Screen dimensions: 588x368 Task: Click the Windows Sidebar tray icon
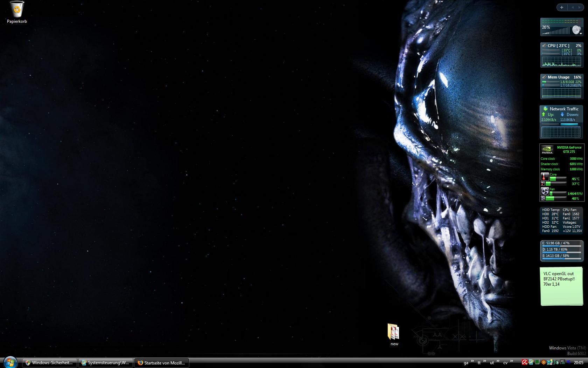pyautogui.click(x=531, y=362)
